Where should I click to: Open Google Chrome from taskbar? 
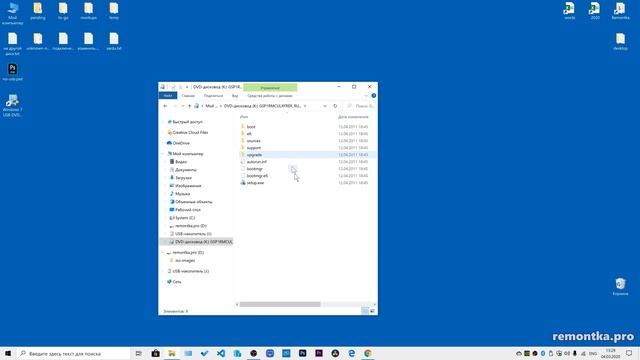368,353
